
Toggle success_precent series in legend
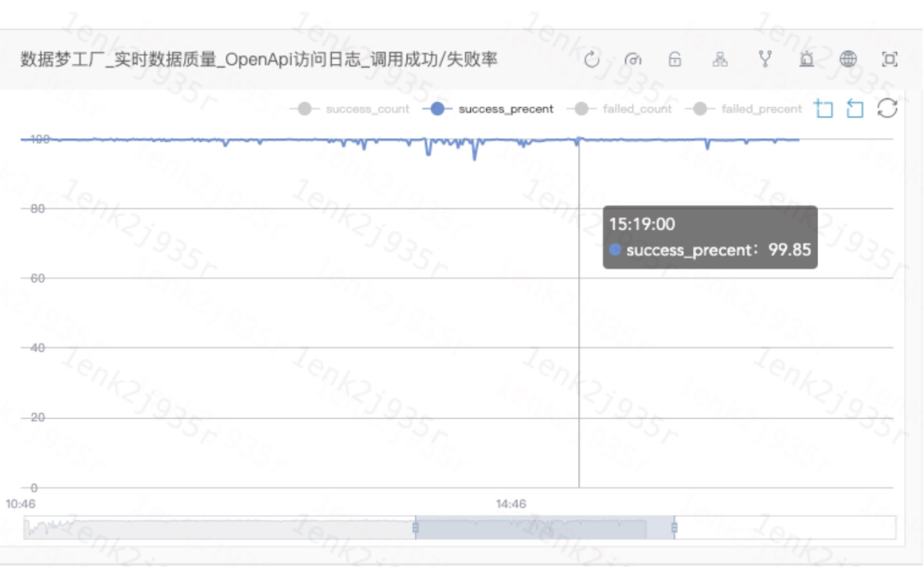pyautogui.click(x=489, y=109)
